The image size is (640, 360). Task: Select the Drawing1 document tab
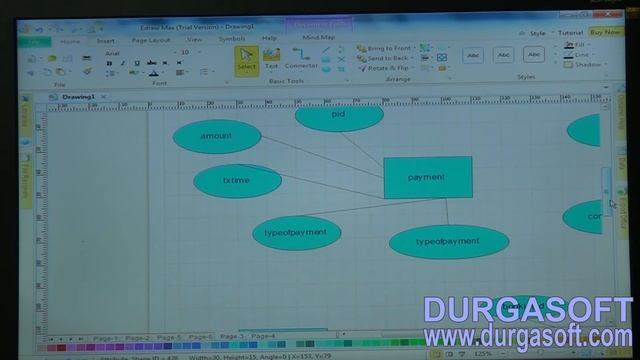pos(78,97)
